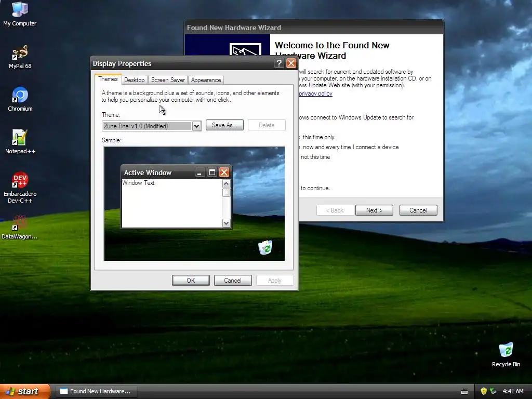Open My Computer desktop icon
This screenshot has width=532, height=399.
tap(20, 14)
